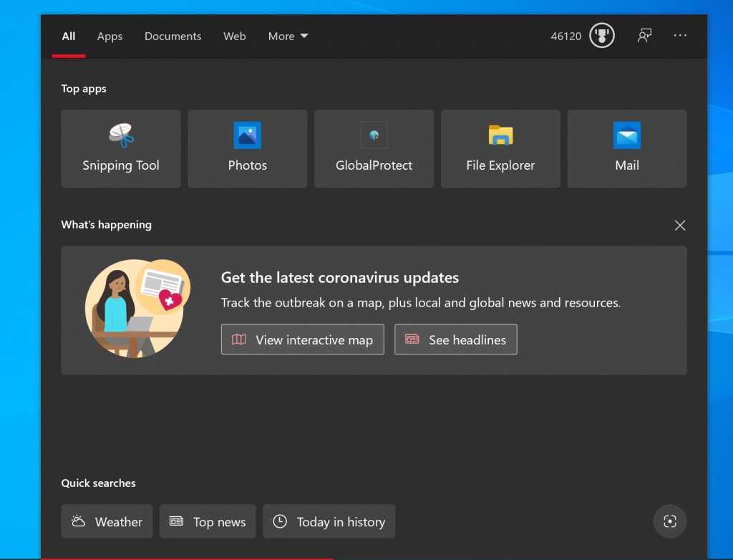Switch to the All tab
The image size is (733, 560).
click(x=68, y=37)
